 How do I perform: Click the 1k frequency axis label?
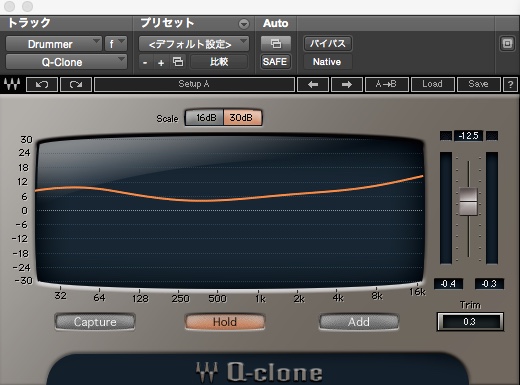pos(260,299)
